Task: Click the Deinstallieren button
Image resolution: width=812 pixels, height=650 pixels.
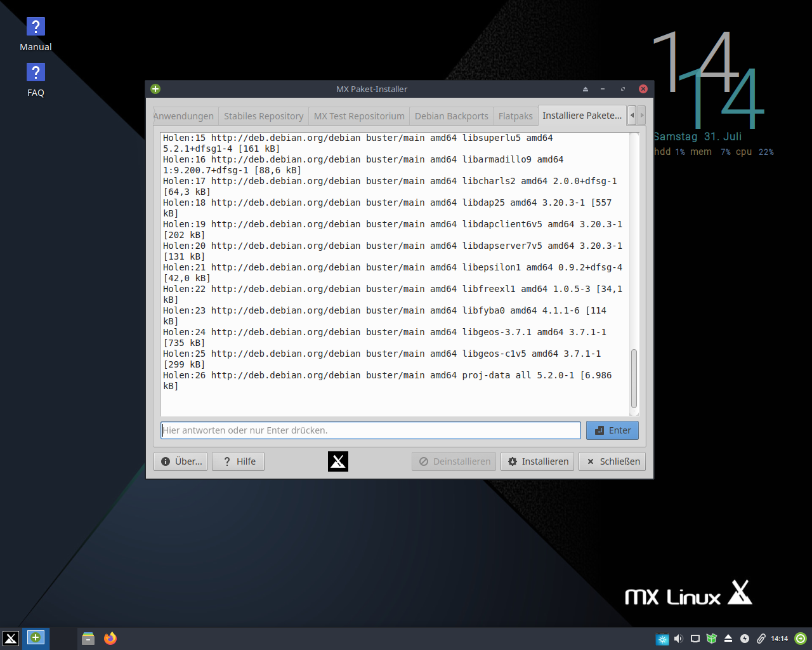Action: tap(455, 461)
